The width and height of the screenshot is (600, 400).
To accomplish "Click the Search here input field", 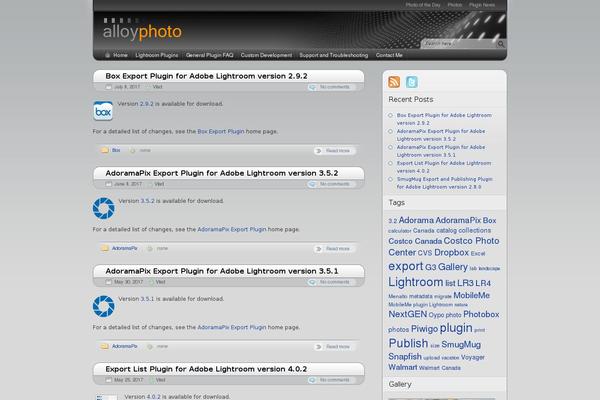I will pyautogui.click(x=459, y=44).
